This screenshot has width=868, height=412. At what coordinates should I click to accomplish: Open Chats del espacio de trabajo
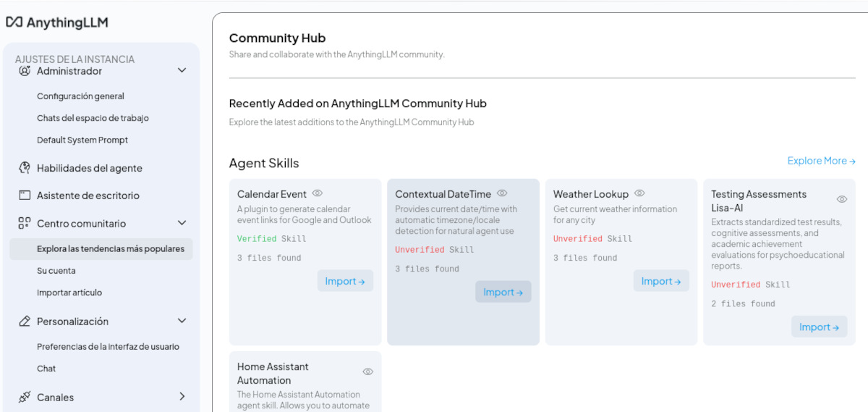coord(93,118)
